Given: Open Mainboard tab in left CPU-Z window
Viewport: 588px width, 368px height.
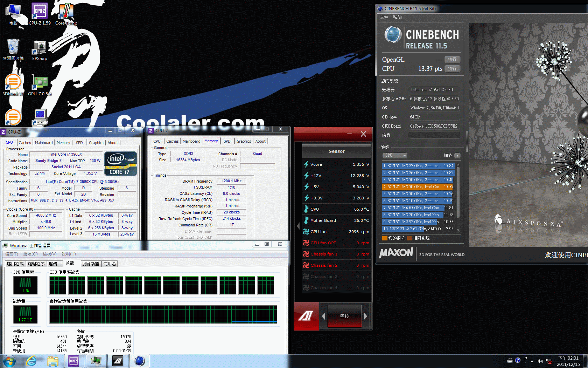Looking at the screenshot, I should (x=44, y=143).
